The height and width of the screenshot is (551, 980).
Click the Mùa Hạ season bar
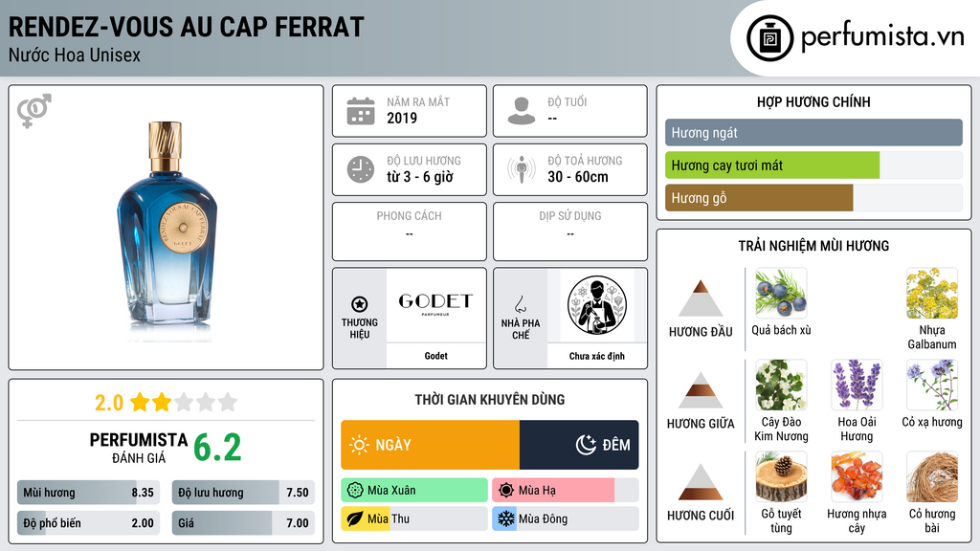point(565,491)
